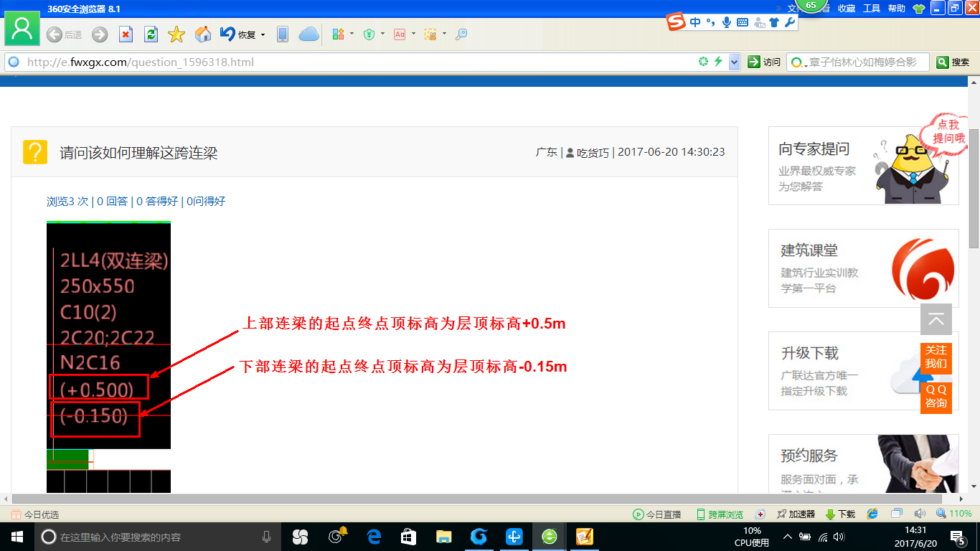This screenshot has height=551, width=980.
Task: Click the green shield payment icon
Action: 369,34
